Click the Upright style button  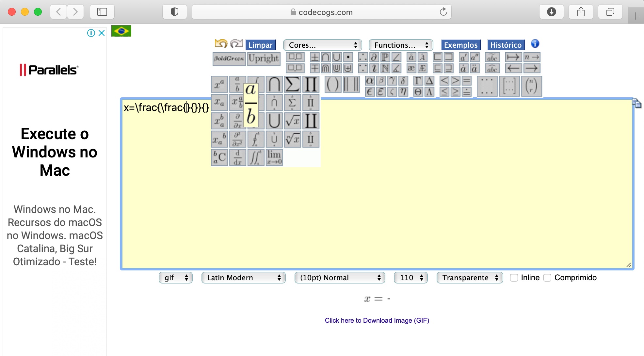click(x=264, y=59)
